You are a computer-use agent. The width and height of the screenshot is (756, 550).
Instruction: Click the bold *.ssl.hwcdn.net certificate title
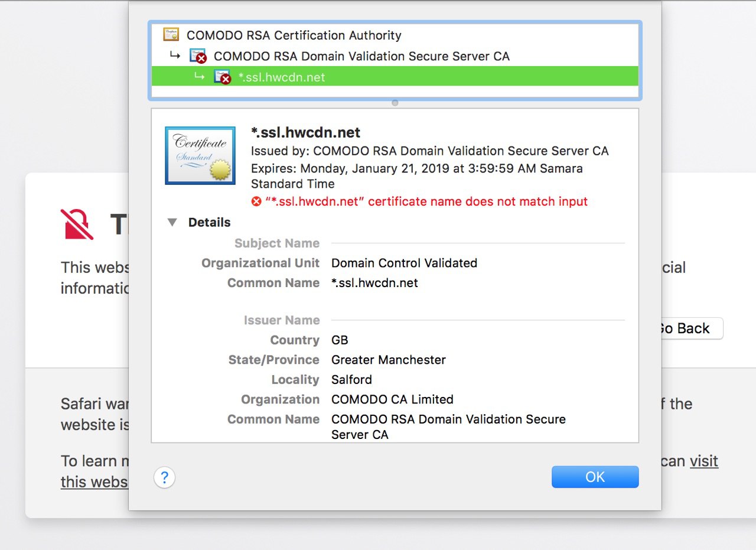pos(306,132)
